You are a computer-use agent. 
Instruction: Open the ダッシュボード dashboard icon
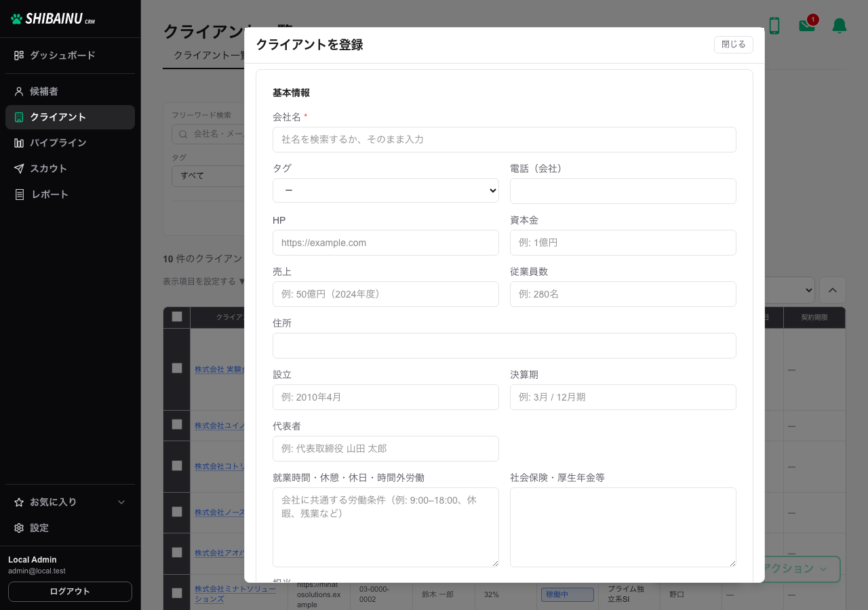19,56
